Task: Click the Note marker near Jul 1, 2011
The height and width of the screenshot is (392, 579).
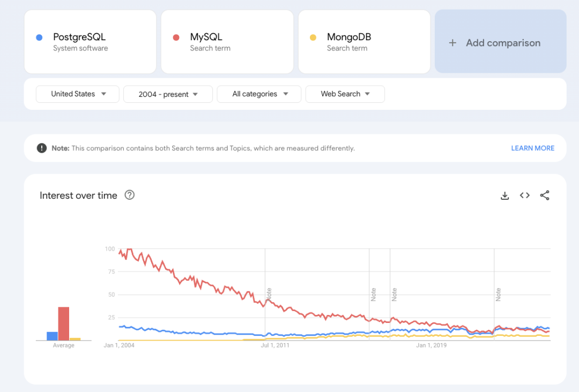Action: coord(269,293)
